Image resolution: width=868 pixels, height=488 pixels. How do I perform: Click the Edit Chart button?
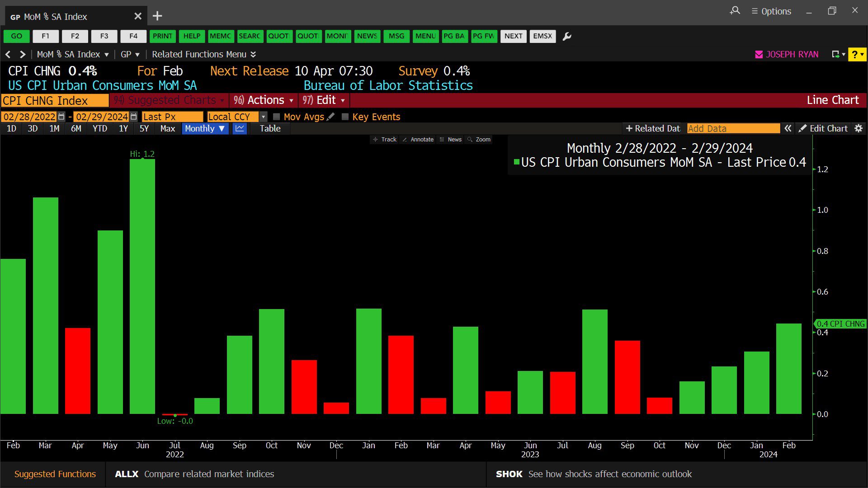823,129
